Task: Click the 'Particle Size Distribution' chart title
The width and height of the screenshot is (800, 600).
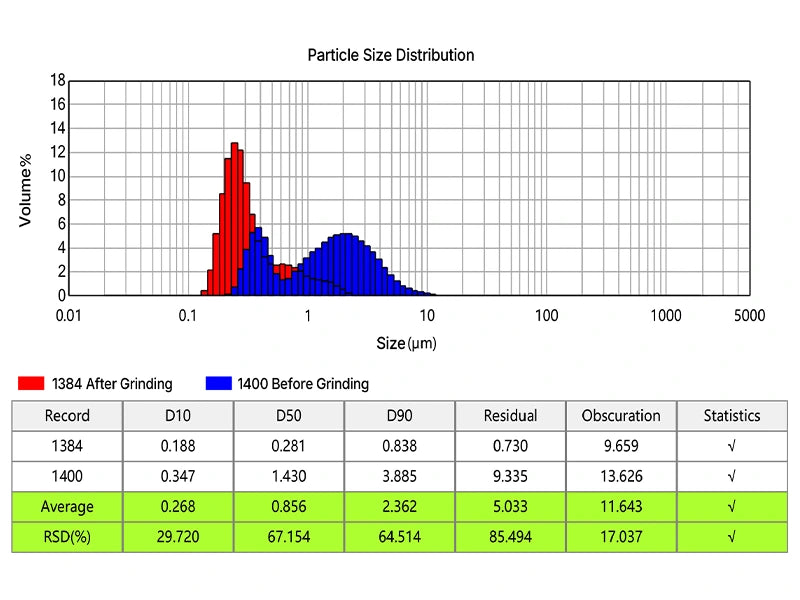Action: click(391, 55)
